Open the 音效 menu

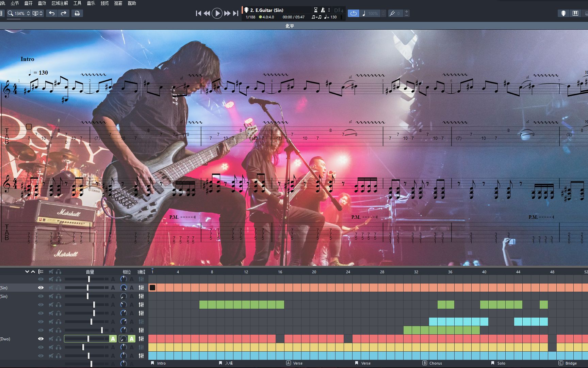click(42, 3)
